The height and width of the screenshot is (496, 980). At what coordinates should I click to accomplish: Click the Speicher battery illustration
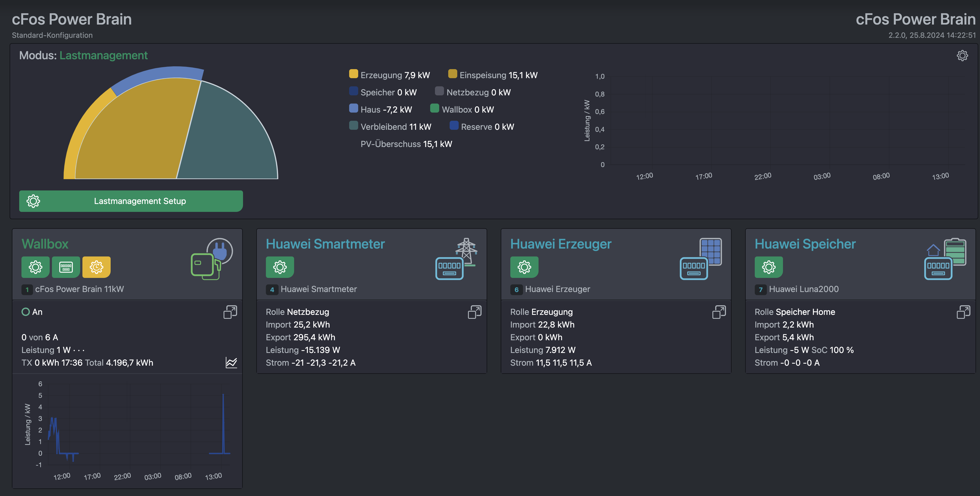pyautogui.click(x=945, y=259)
